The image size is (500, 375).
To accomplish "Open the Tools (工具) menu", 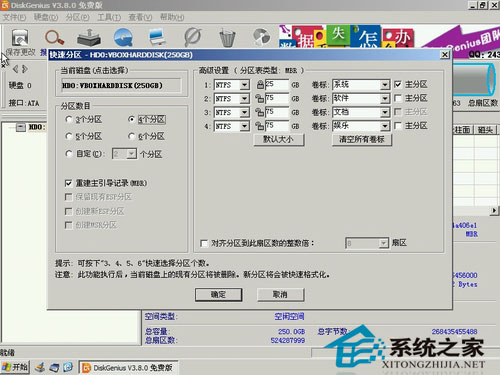I will tap(109, 17).
